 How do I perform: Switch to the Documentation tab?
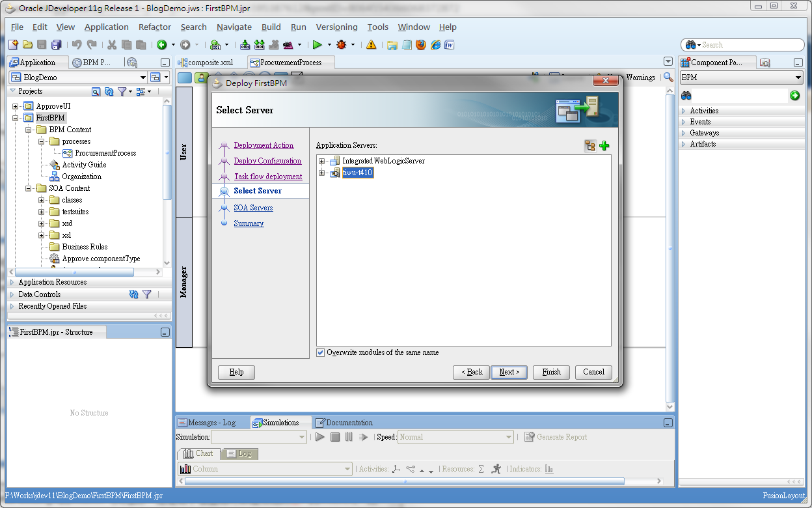click(344, 423)
